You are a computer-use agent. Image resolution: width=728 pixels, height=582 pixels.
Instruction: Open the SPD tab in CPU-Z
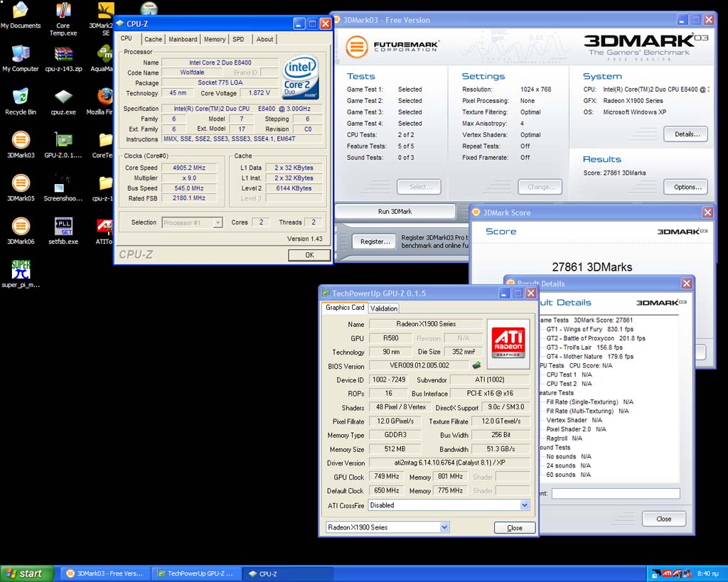pos(238,40)
